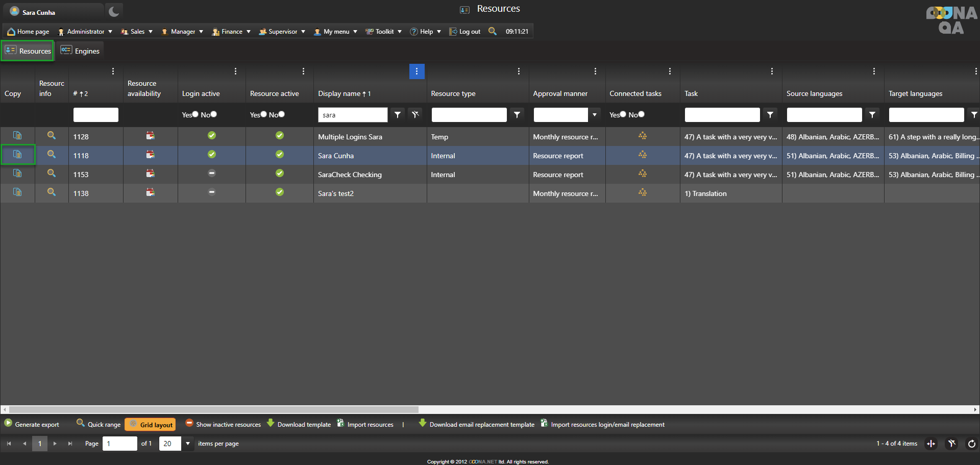Click the refresh icon in the pager
The image size is (980, 465).
point(971,444)
